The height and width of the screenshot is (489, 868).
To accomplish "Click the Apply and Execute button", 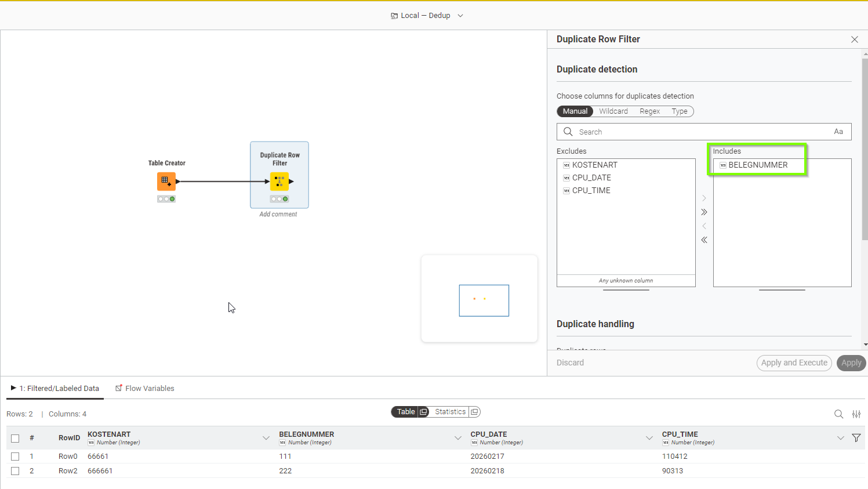I will [794, 363].
